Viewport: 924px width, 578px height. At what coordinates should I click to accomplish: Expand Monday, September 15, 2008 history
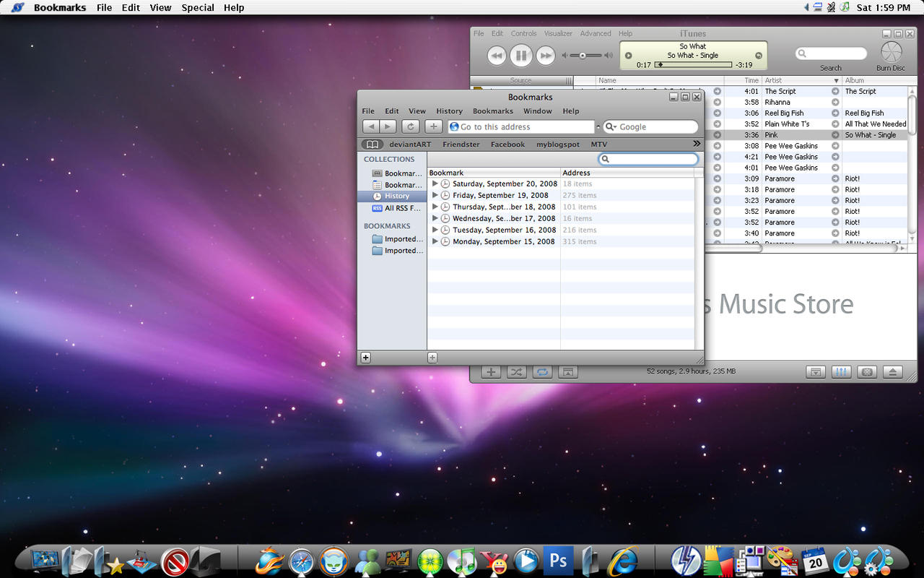pos(435,241)
